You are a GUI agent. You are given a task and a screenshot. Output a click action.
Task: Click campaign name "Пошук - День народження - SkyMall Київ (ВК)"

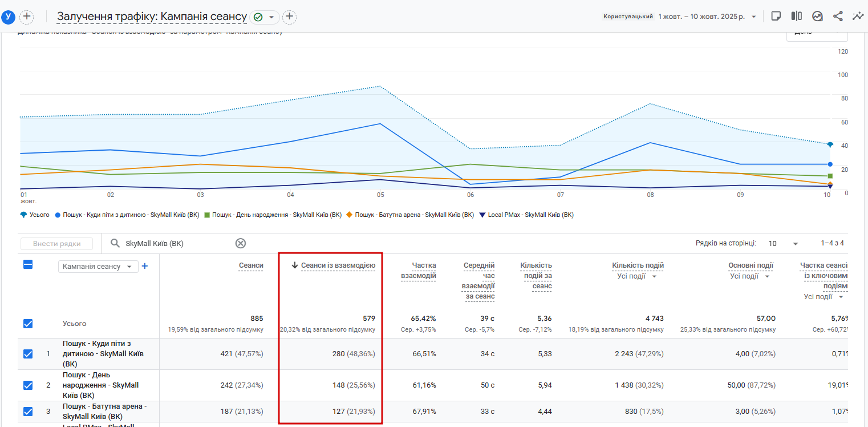pyautogui.click(x=100, y=385)
